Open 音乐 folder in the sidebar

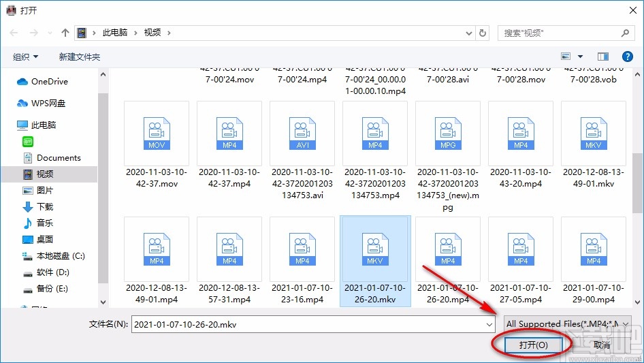tap(38, 223)
